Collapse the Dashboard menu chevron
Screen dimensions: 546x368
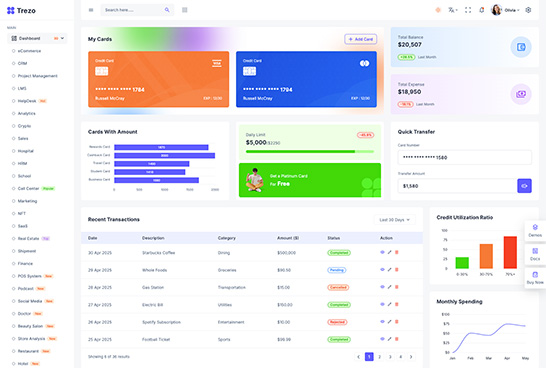[x=62, y=38]
